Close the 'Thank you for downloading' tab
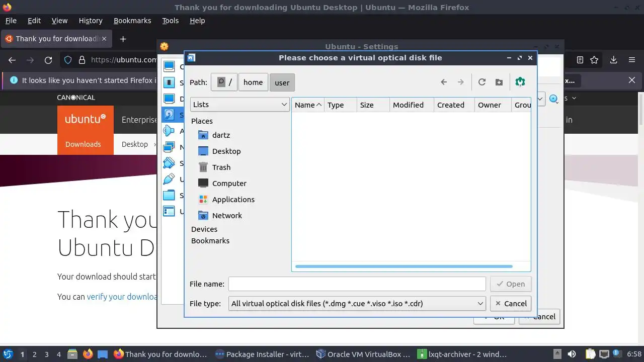This screenshot has width=644, height=362. click(105, 39)
